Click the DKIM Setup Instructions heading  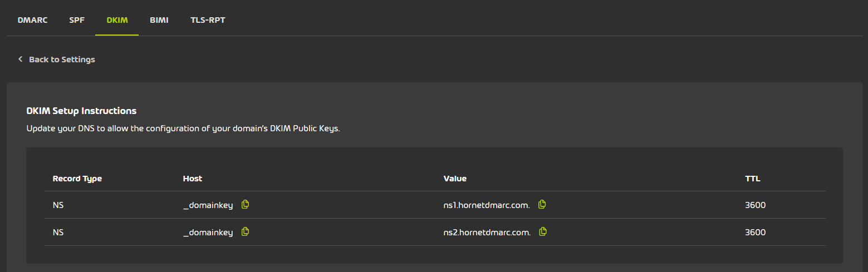click(x=81, y=111)
